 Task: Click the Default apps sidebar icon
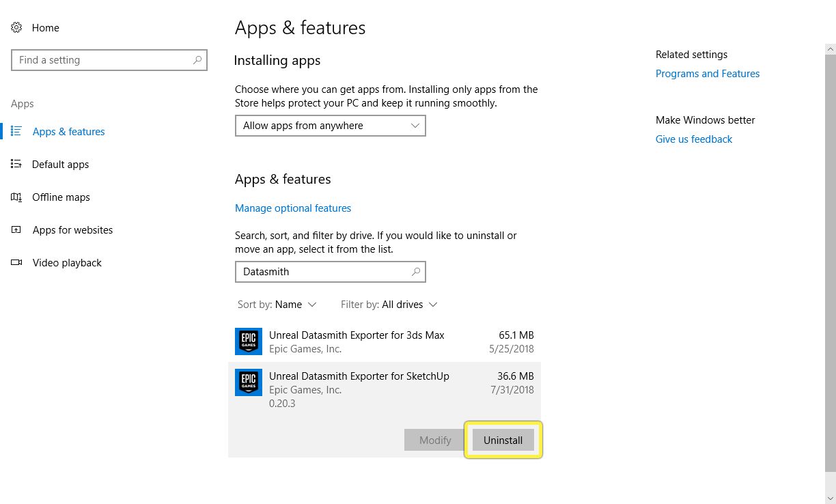click(x=16, y=164)
